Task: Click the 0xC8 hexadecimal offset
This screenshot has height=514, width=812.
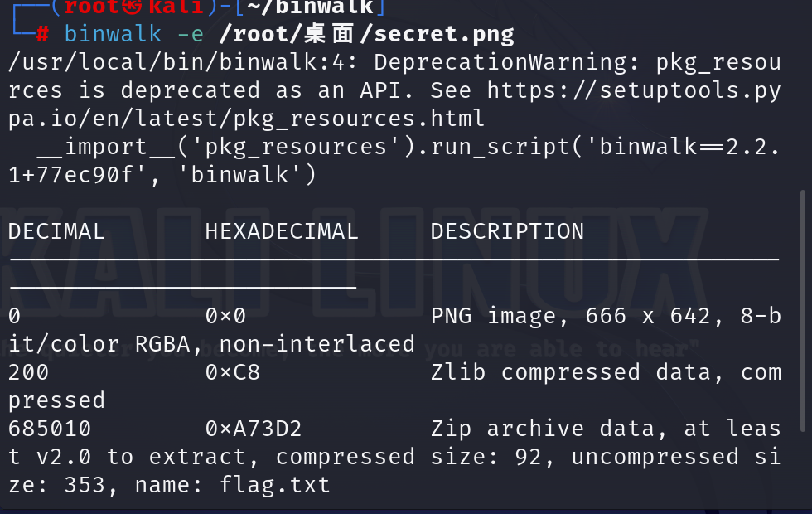Action: point(233,372)
